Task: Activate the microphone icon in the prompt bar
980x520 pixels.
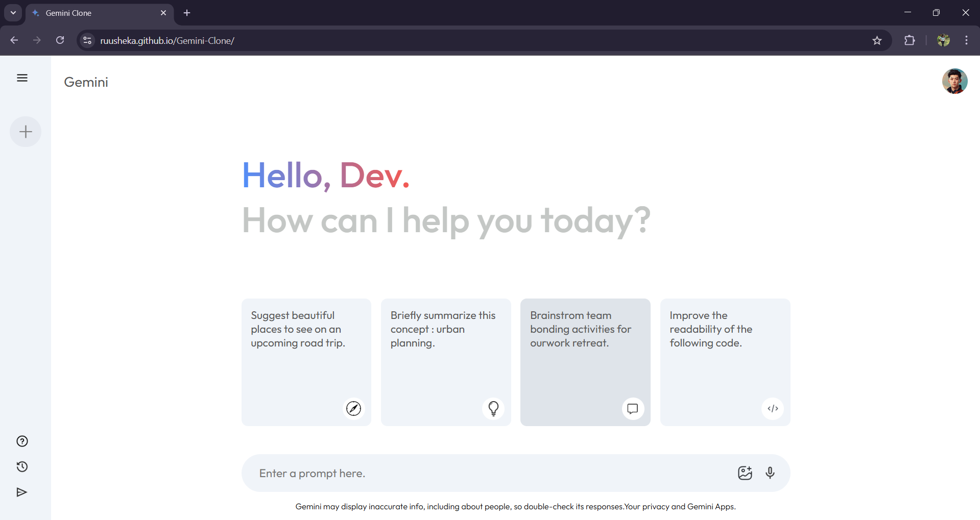Action: (770, 473)
